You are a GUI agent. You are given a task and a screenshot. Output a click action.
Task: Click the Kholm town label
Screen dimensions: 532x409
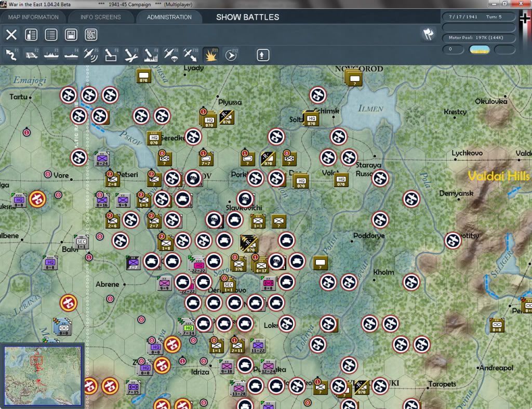tap(383, 272)
